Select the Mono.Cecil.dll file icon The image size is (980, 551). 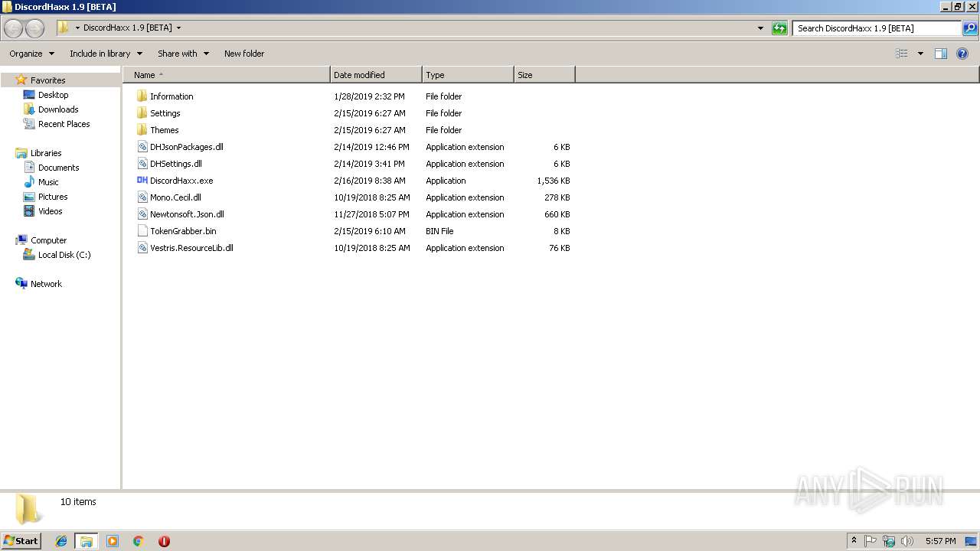pyautogui.click(x=142, y=197)
